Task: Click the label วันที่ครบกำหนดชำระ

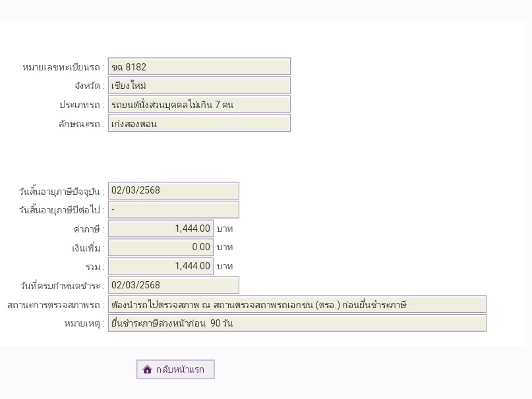Action: coord(62,286)
